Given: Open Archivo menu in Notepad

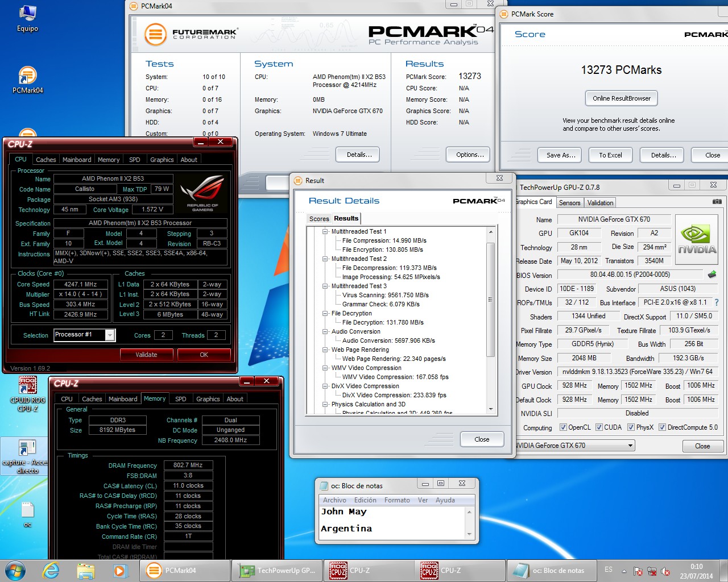Looking at the screenshot, I should tap(334, 500).
